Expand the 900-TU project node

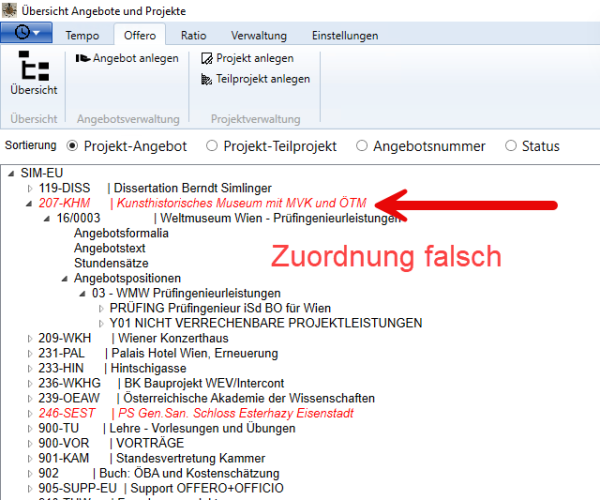click(30, 428)
